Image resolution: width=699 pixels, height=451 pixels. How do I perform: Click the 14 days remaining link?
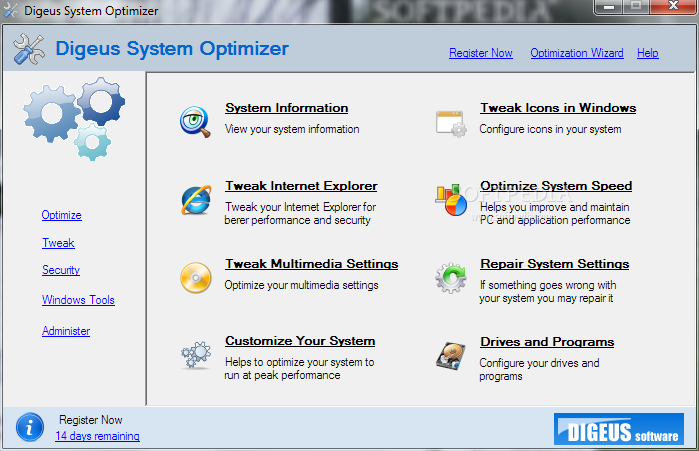97,436
